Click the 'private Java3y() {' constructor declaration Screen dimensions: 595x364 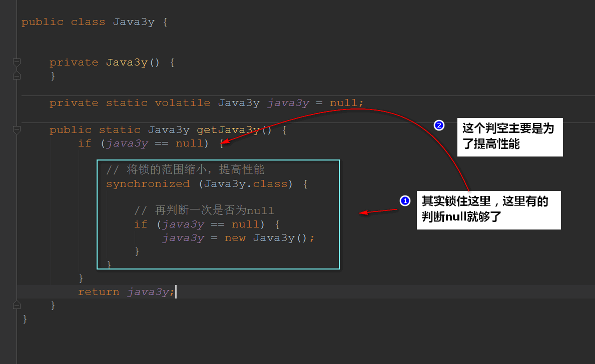point(112,62)
